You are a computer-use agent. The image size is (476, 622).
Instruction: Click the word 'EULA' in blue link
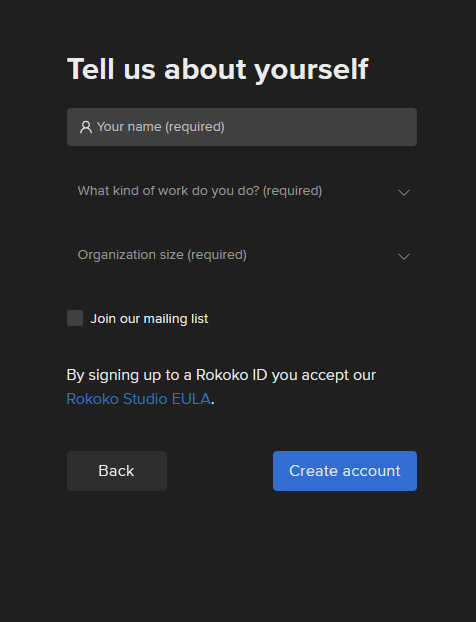191,399
